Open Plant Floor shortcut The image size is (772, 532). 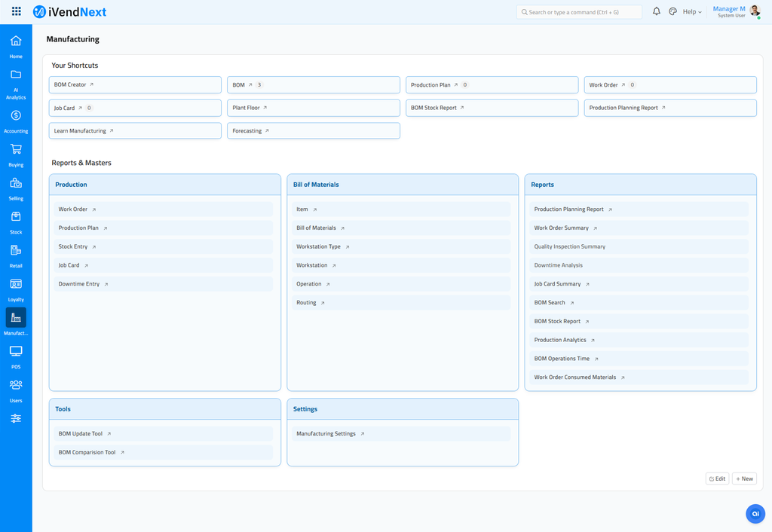click(x=313, y=108)
